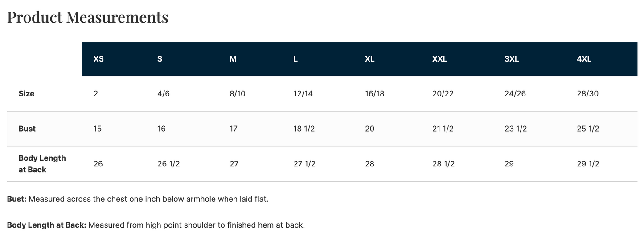
Task: Select the bust value 25 1/2
Action: [x=588, y=129]
